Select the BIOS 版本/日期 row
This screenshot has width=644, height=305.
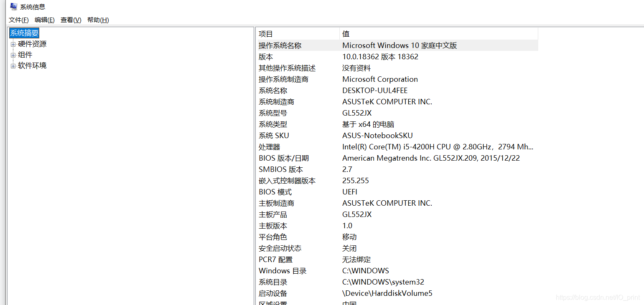[x=397, y=158]
